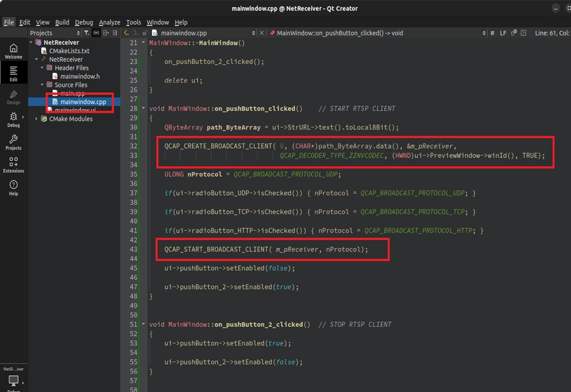Open the Debug menu
The height and width of the screenshot is (392, 571).
pos(84,22)
